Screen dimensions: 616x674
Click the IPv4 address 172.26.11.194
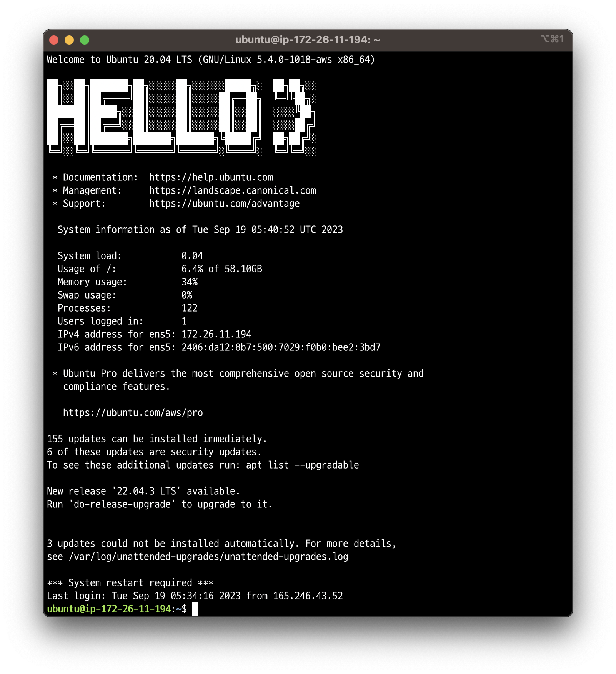click(x=216, y=334)
